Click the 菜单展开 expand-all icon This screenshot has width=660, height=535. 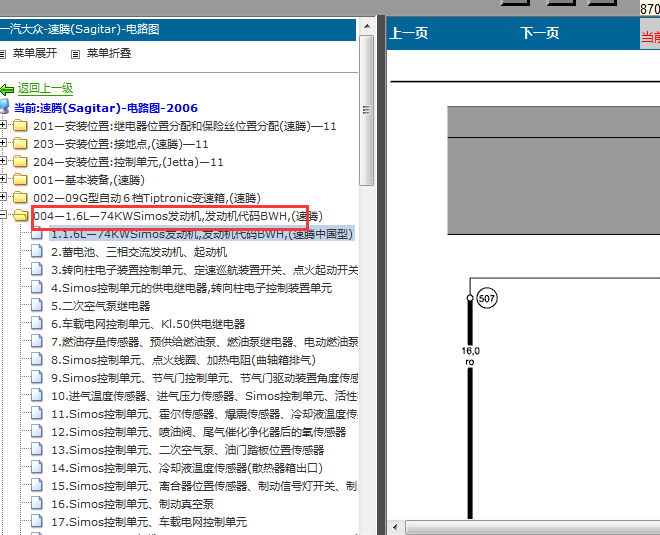tap(3, 54)
